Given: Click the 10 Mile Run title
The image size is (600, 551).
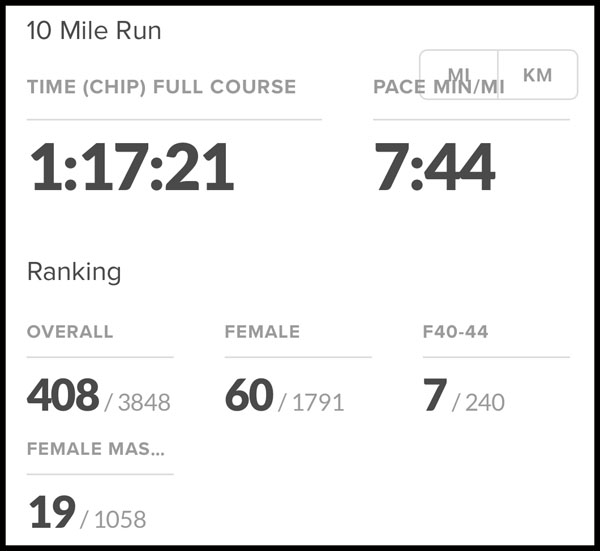Looking at the screenshot, I should click(x=94, y=32).
